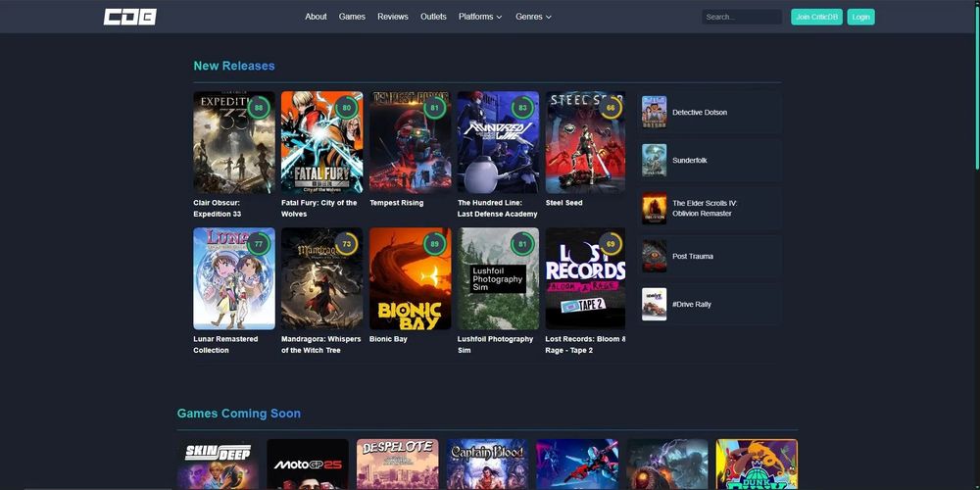Open the Lunar Remastered Collection cover
This screenshot has height=490, width=980.
234,278
